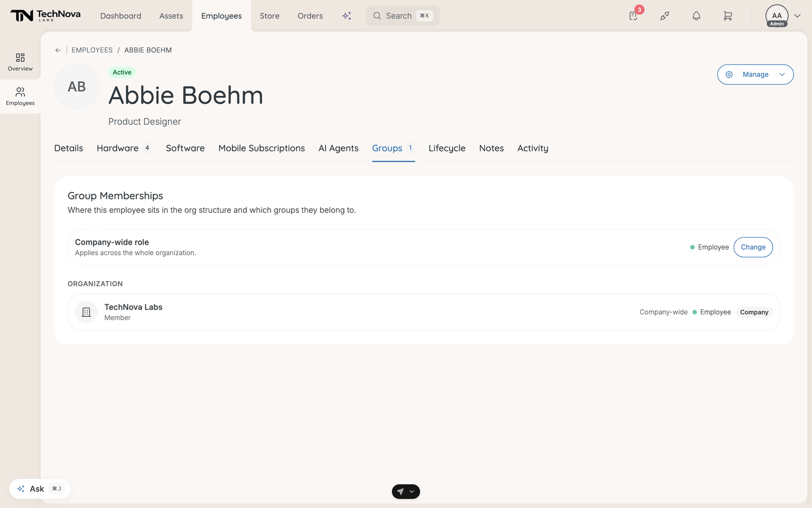Open the AI sparkle icon in navbar
The width and height of the screenshot is (812, 508).
click(x=347, y=16)
